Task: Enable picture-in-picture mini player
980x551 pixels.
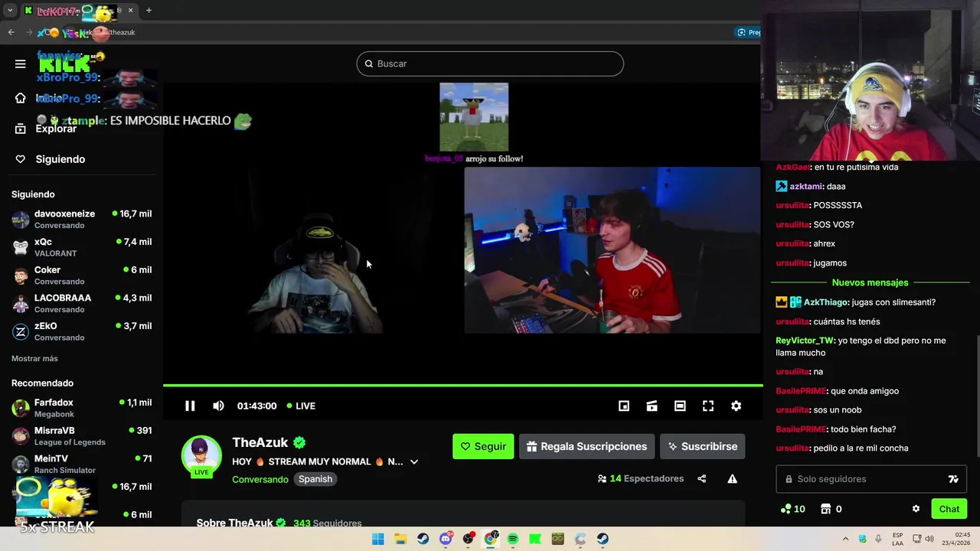Action: (624, 406)
